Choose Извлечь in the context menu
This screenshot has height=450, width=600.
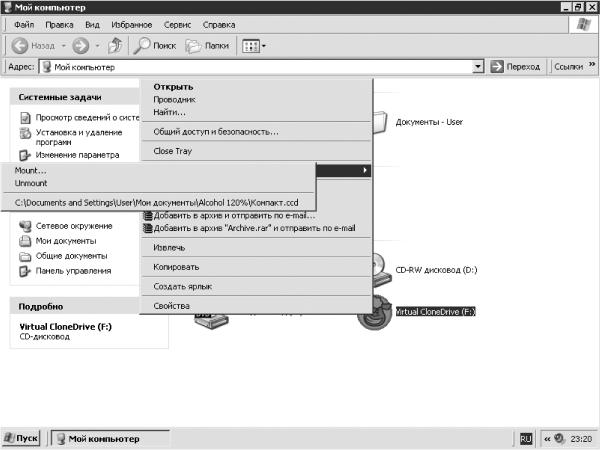coord(256,248)
